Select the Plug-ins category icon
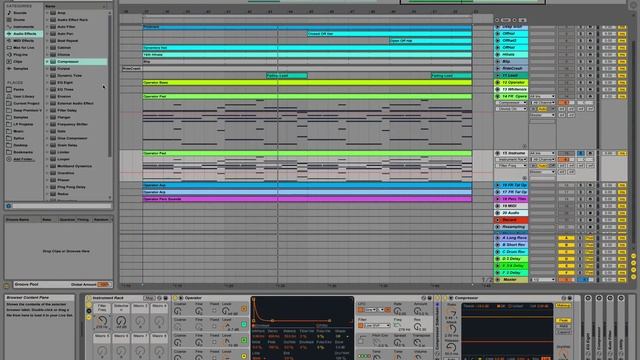Viewport: 640px width, 360px height. click(x=9, y=54)
